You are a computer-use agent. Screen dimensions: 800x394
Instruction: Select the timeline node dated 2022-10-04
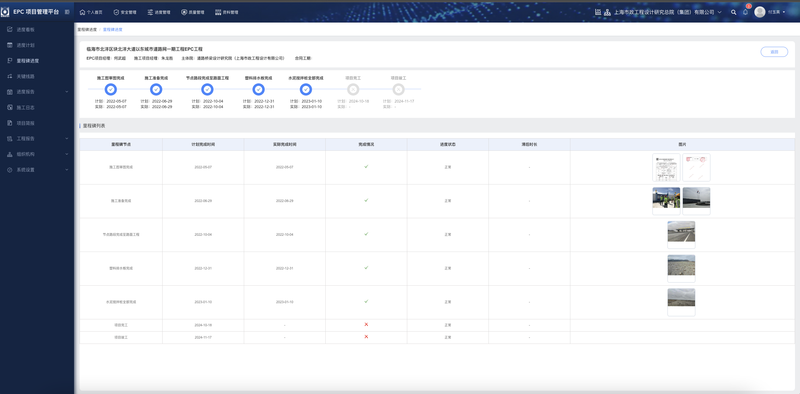(207, 89)
